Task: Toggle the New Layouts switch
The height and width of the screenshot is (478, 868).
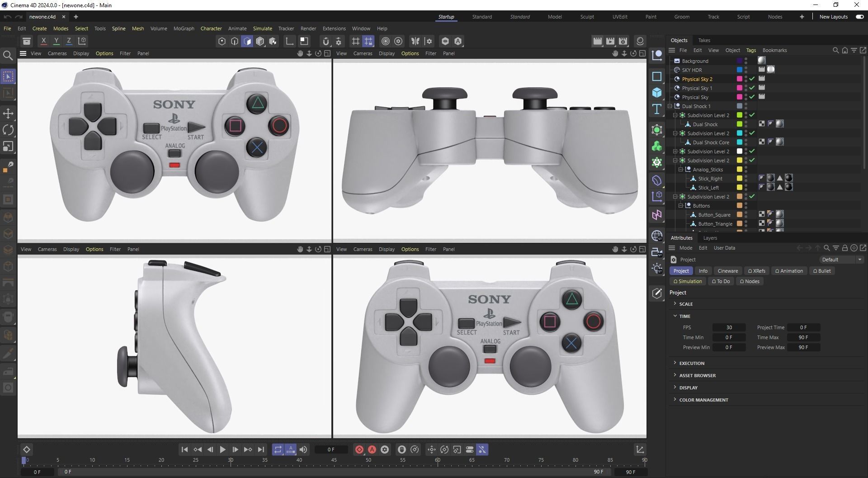Action: 860,17
